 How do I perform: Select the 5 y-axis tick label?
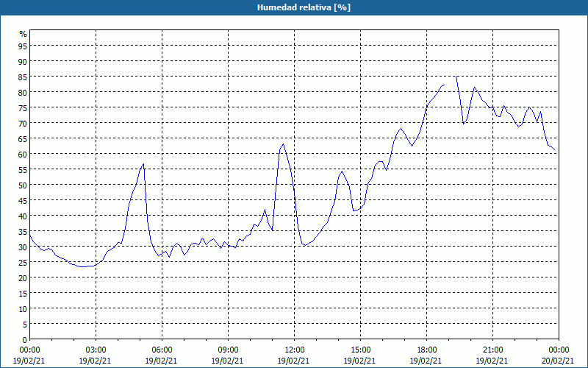[25, 324]
